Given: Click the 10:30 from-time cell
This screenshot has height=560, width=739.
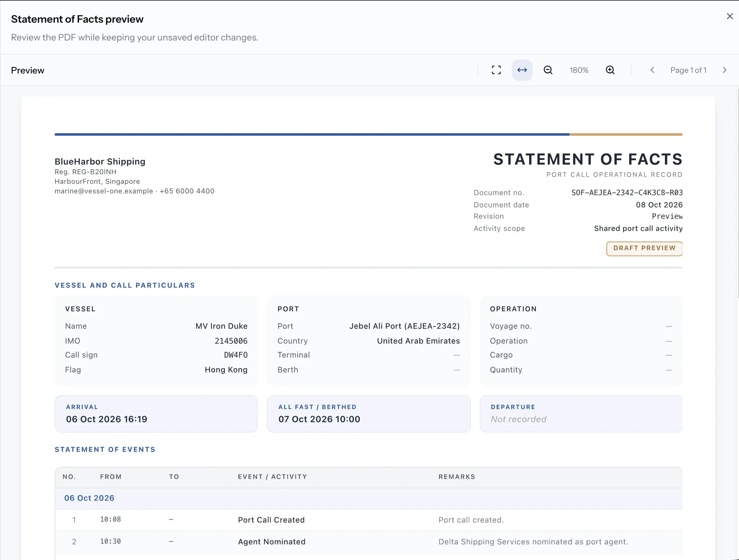Looking at the screenshot, I should click(x=110, y=541).
